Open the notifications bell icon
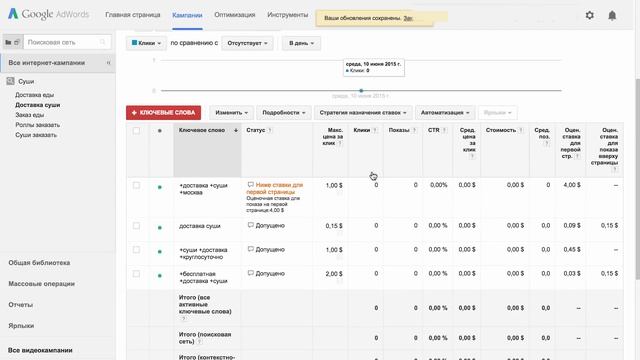 pos(612,16)
